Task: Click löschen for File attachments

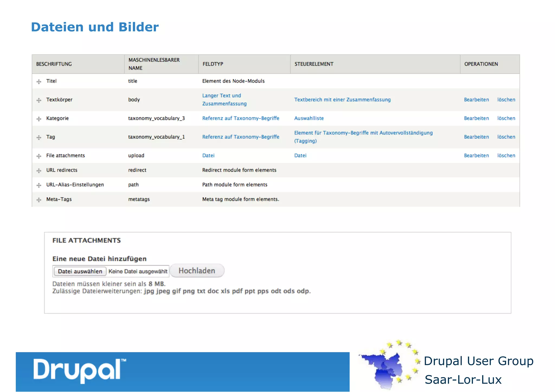Action: 506,155
